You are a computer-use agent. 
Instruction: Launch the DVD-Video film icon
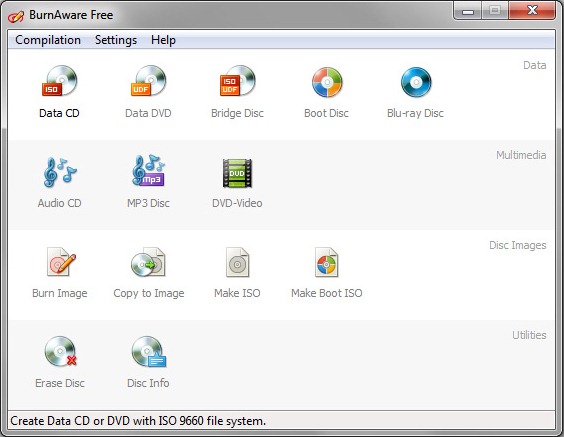[237, 173]
